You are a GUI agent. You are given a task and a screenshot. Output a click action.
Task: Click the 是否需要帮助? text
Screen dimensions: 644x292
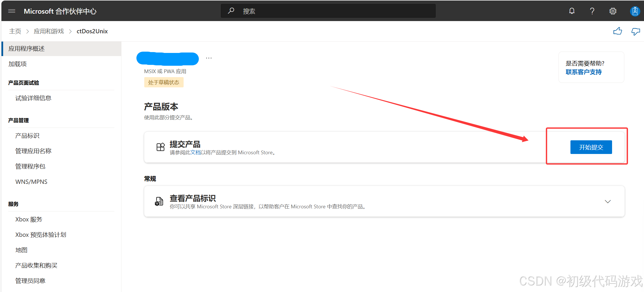[x=585, y=63]
